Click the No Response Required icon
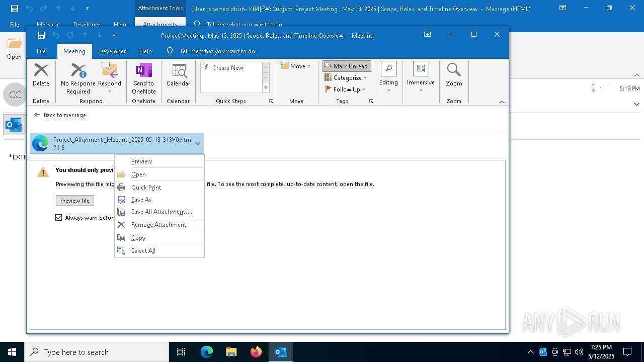 (78, 78)
